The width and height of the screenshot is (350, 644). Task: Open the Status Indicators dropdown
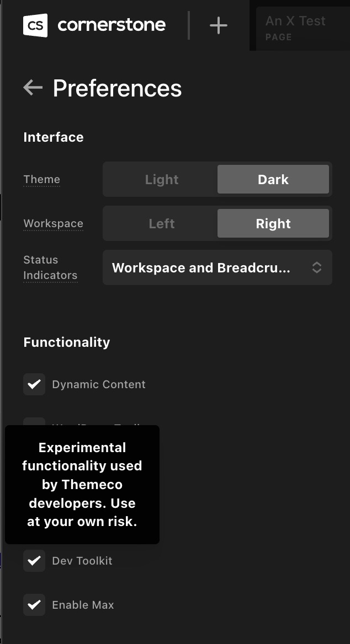pyautogui.click(x=217, y=268)
